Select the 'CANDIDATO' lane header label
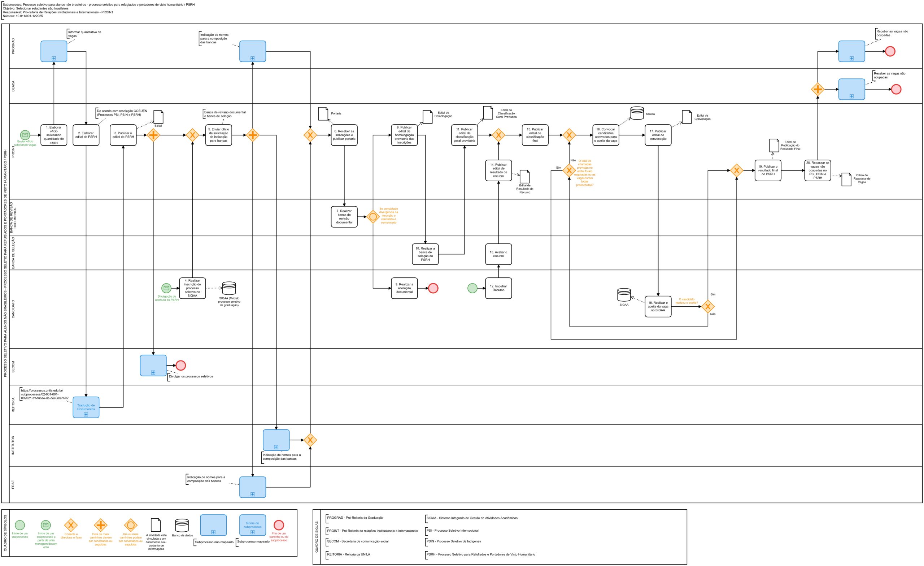Screen dimensions: 924x566 pyautogui.click(x=13, y=309)
